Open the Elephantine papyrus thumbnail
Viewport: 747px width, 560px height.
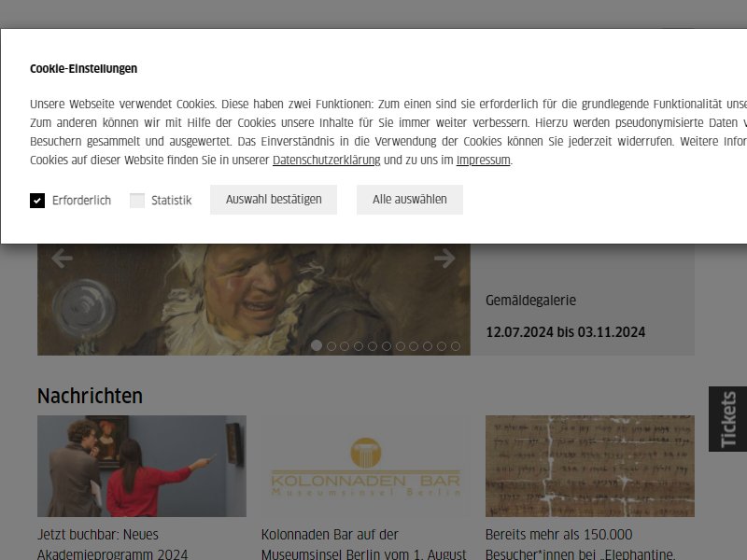click(590, 466)
